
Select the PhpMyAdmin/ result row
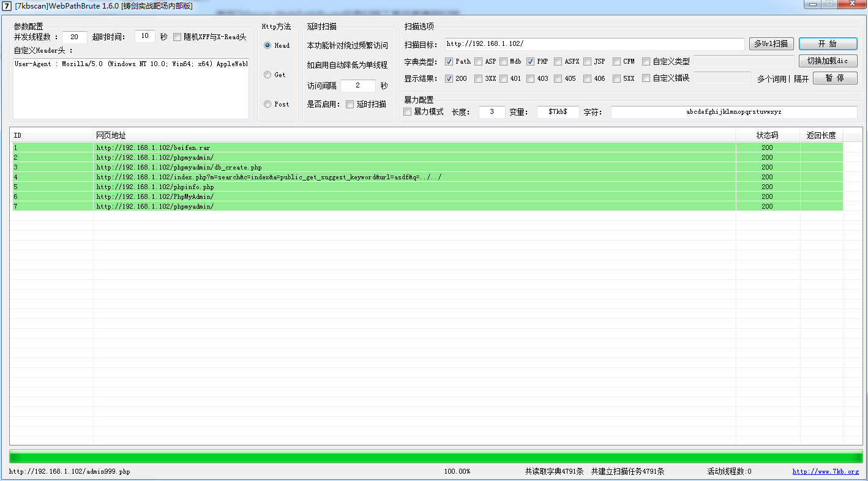(427, 196)
